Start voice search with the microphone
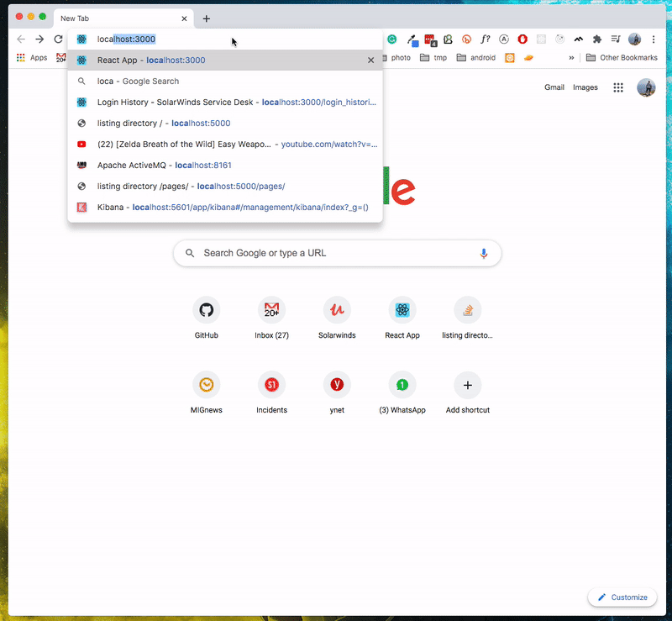The width and height of the screenshot is (672, 621). (484, 254)
